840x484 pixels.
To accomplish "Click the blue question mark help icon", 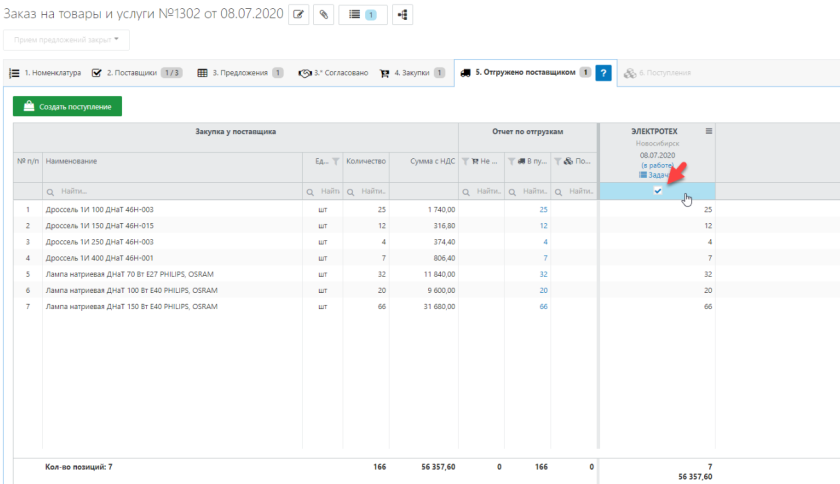I will [603, 73].
